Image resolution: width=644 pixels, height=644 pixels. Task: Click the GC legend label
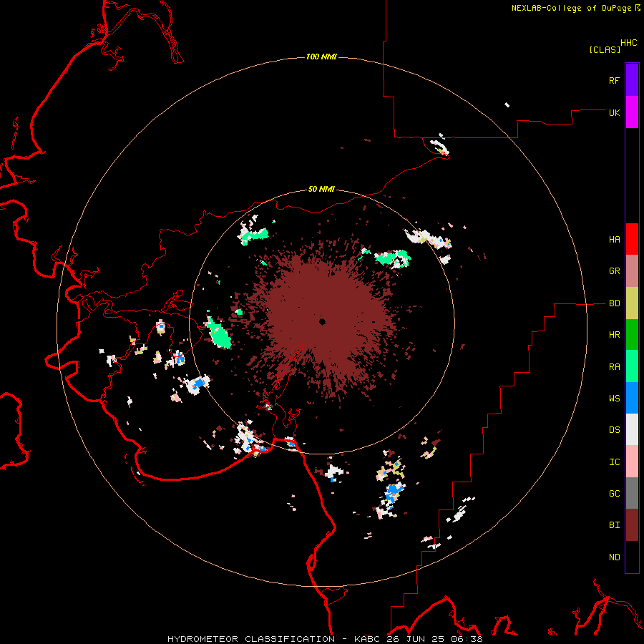[x=614, y=494]
